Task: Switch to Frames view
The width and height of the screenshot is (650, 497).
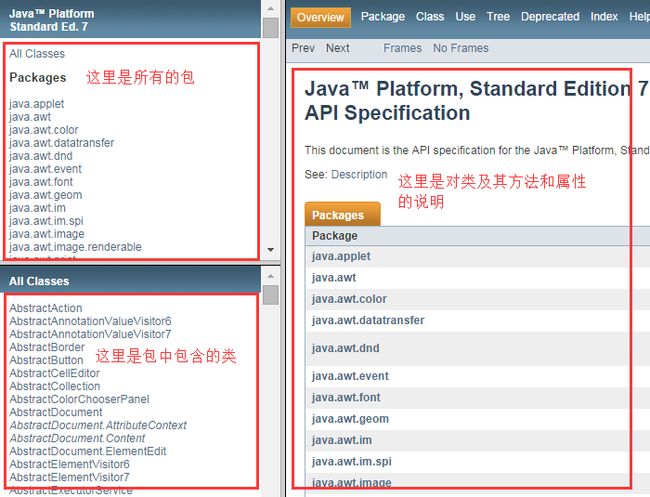Action: 402,48
